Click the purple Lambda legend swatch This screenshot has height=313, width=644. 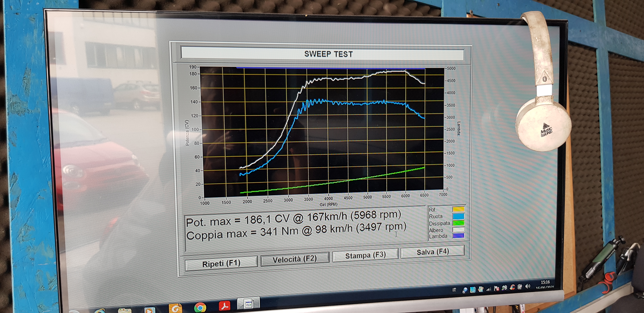[459, 236]
